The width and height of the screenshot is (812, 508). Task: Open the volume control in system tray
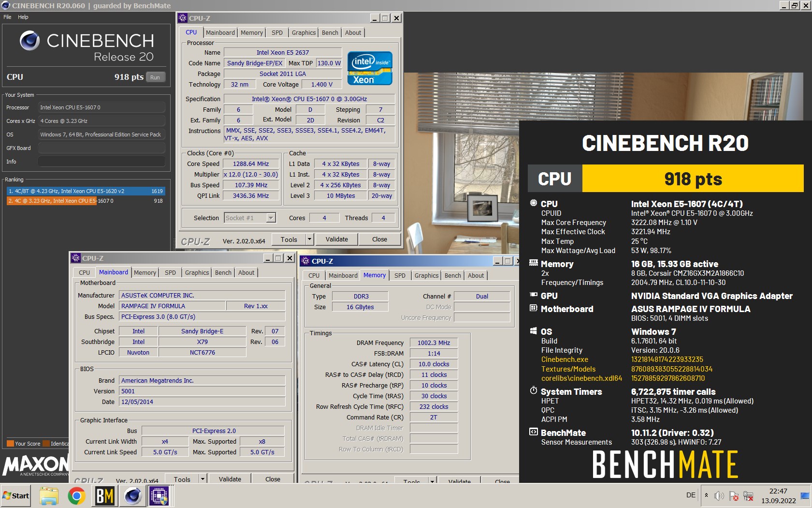pos(719,496)
